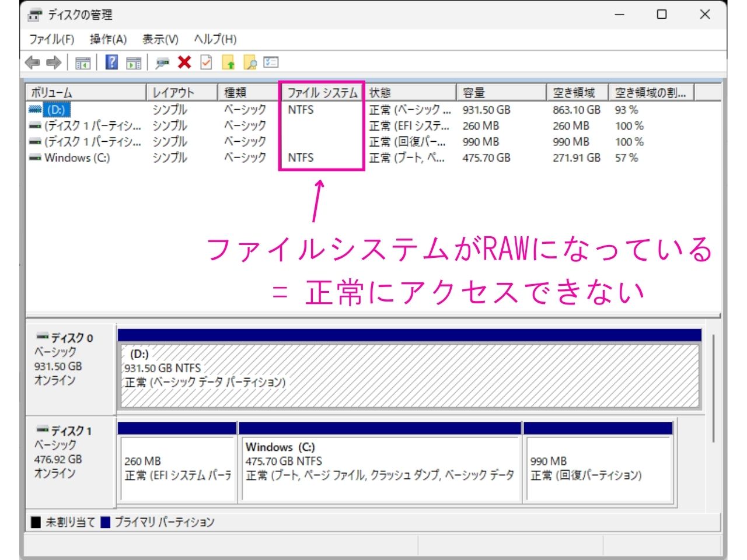Screen dimensions: 747x560
Task: Sort by the 空き領域 column header
Action: coord(578,92)
